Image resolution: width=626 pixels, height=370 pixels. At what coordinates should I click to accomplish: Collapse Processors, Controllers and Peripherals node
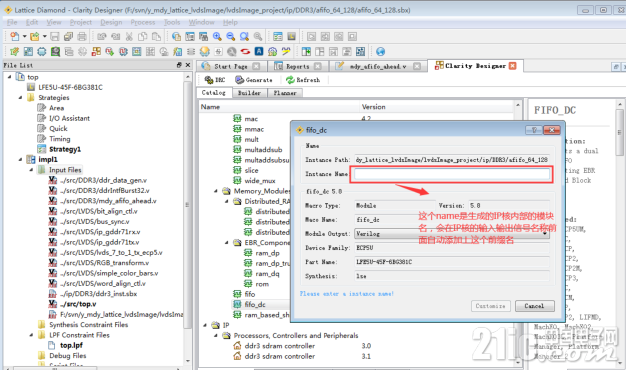point(216,335)
